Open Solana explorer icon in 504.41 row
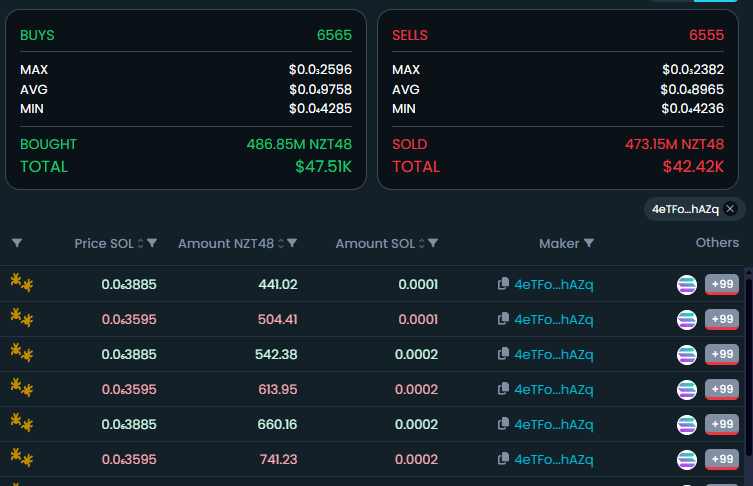 687,320
